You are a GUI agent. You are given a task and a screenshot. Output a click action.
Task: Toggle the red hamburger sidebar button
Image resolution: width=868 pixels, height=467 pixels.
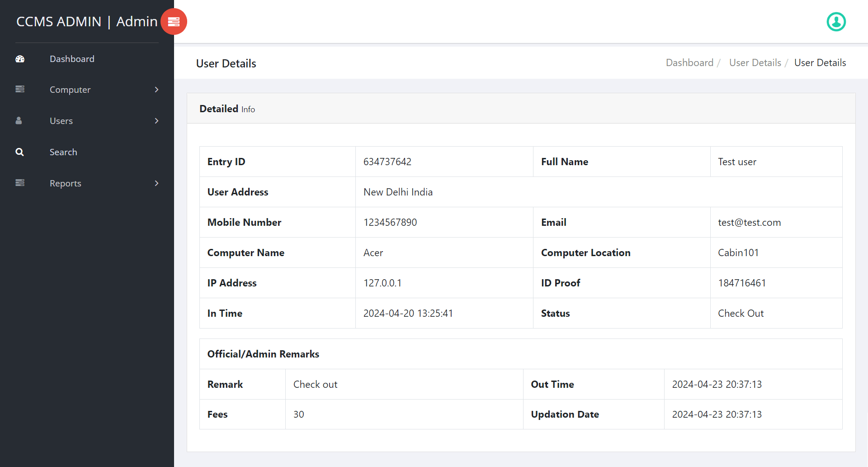pyautogui.click(x=174, y=21)
